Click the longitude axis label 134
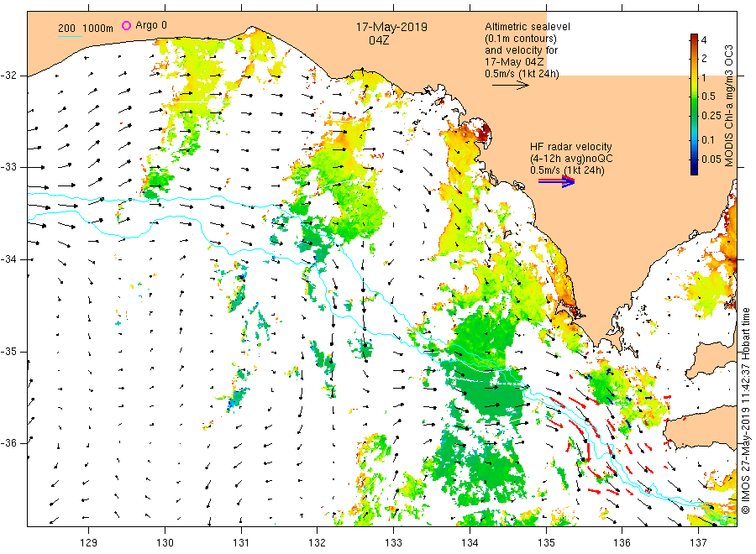756x554 pixels. click(470, 543)
